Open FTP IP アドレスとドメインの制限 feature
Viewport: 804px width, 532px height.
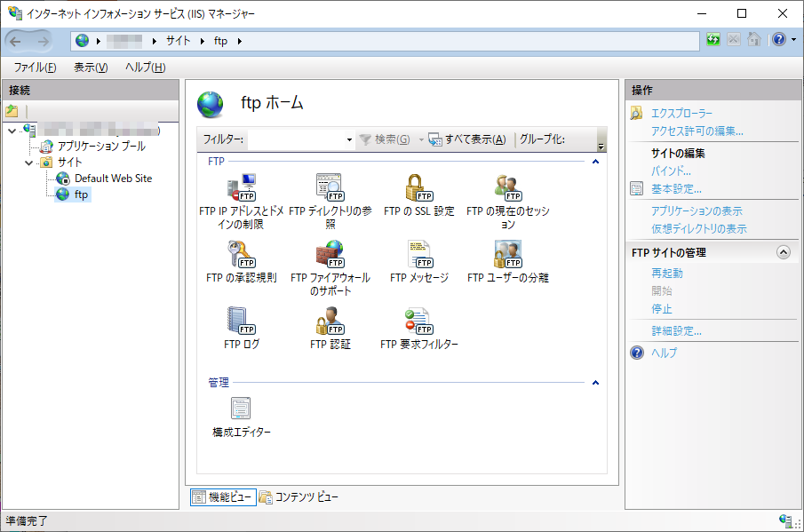pos(241,202)
